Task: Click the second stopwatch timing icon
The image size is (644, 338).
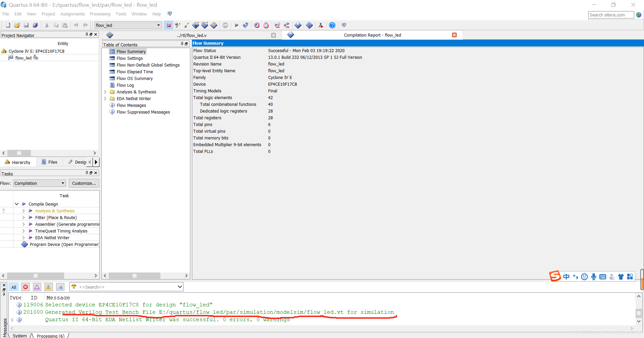Action: click(266, 25)
